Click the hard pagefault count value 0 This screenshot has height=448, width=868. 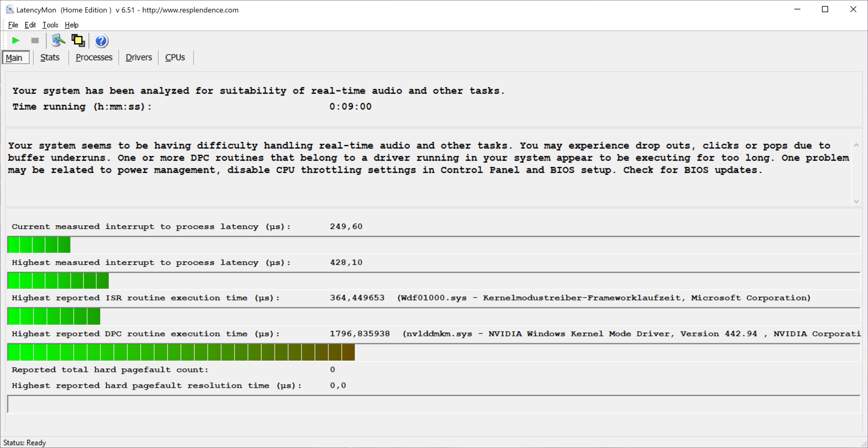pos(333,370)
